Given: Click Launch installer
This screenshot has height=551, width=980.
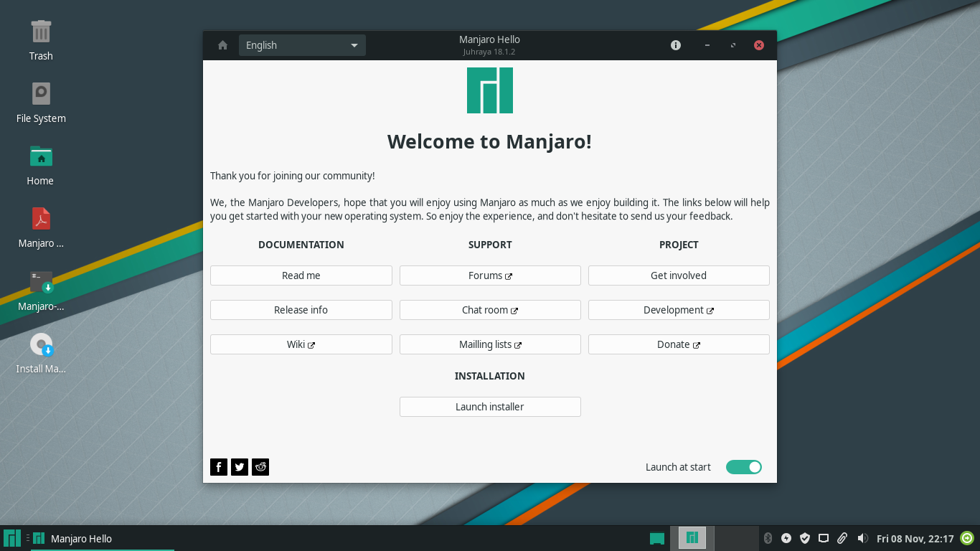Looking at the screenshot, I should coord(490,407).
